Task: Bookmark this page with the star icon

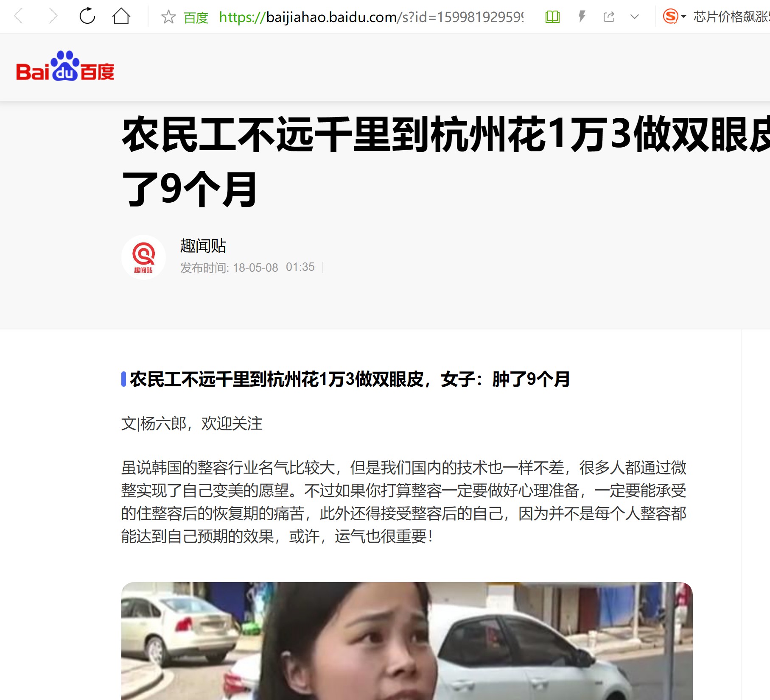Action: pos(168,17)
